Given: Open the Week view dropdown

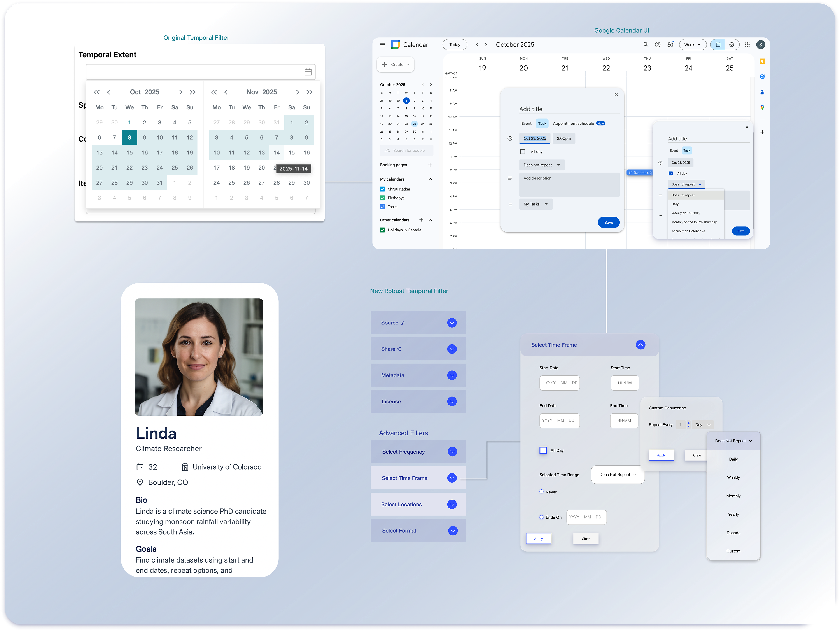Looking at the screenshot, I should pyautogui.click(x=692, y=45).
